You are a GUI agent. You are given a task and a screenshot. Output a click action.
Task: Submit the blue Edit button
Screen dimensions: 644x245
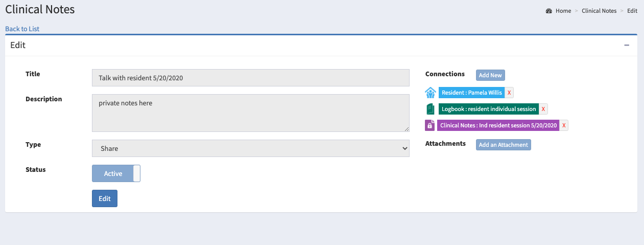pyautogui.click(x=105, y=198)
